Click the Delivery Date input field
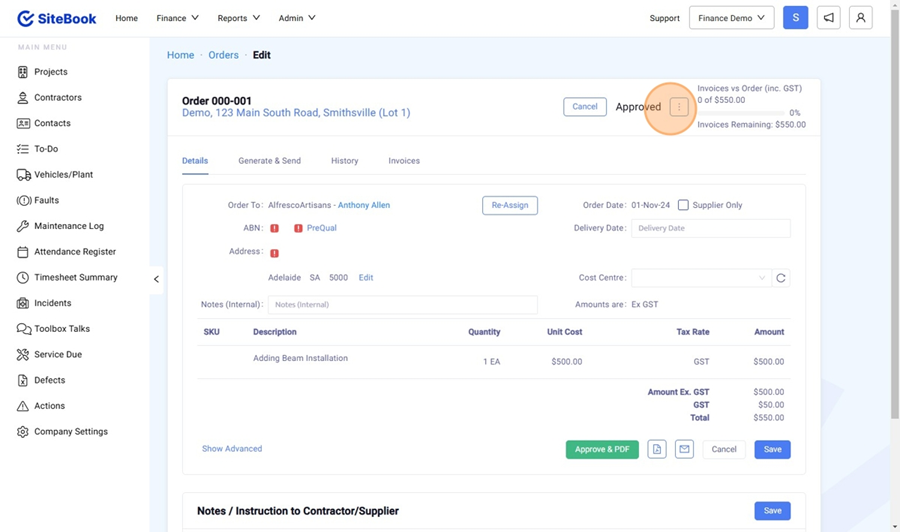 [x=710, y=228]
